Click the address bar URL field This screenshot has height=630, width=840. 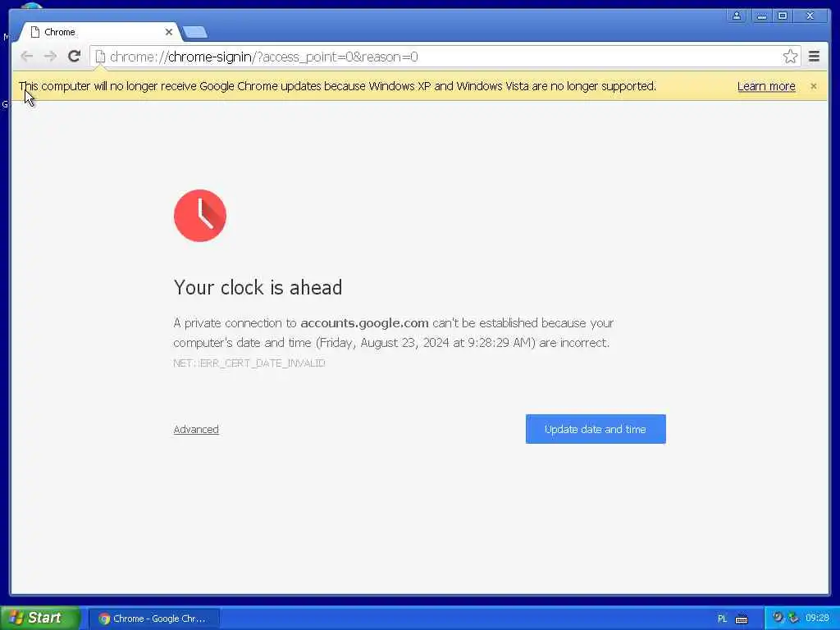tap(444, 57)
